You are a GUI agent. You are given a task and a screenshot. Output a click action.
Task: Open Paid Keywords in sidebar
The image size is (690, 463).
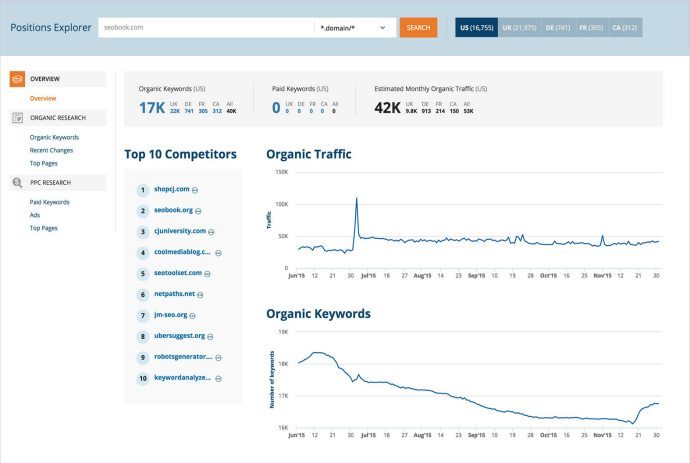click(49, 202)
